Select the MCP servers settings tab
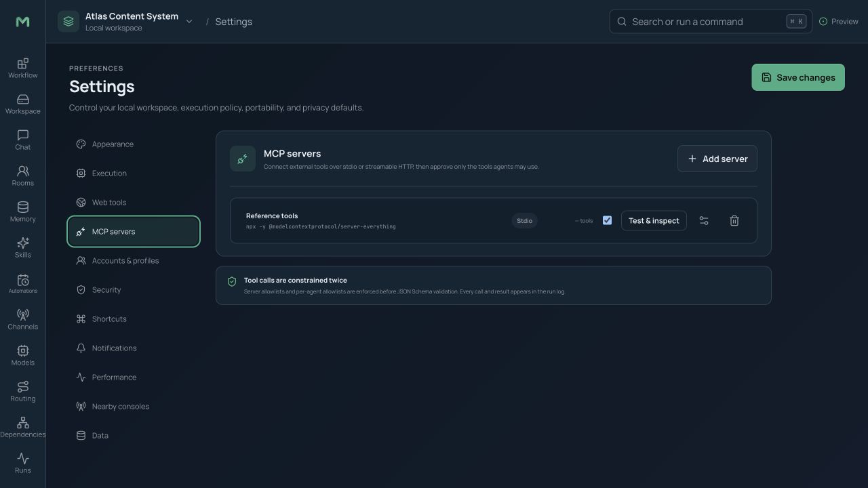This screenshot has width=868, height=488. [x=134, y=232]
